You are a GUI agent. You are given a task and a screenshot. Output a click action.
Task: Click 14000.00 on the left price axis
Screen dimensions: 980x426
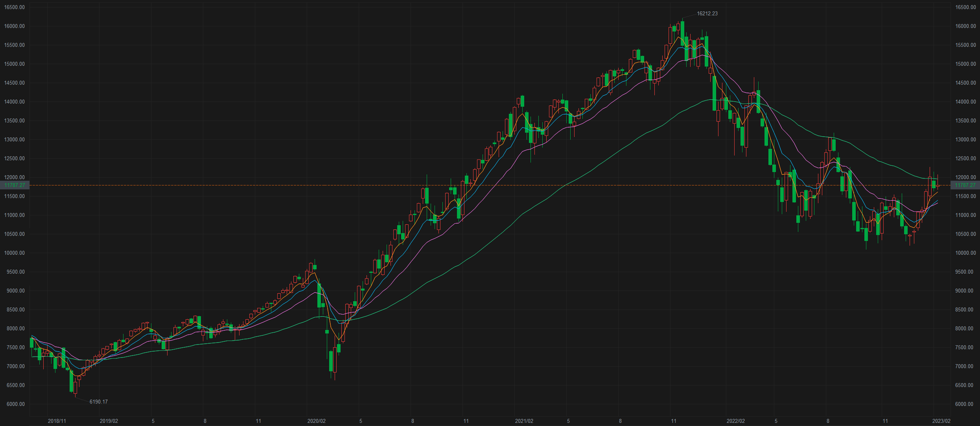point(15,102)
